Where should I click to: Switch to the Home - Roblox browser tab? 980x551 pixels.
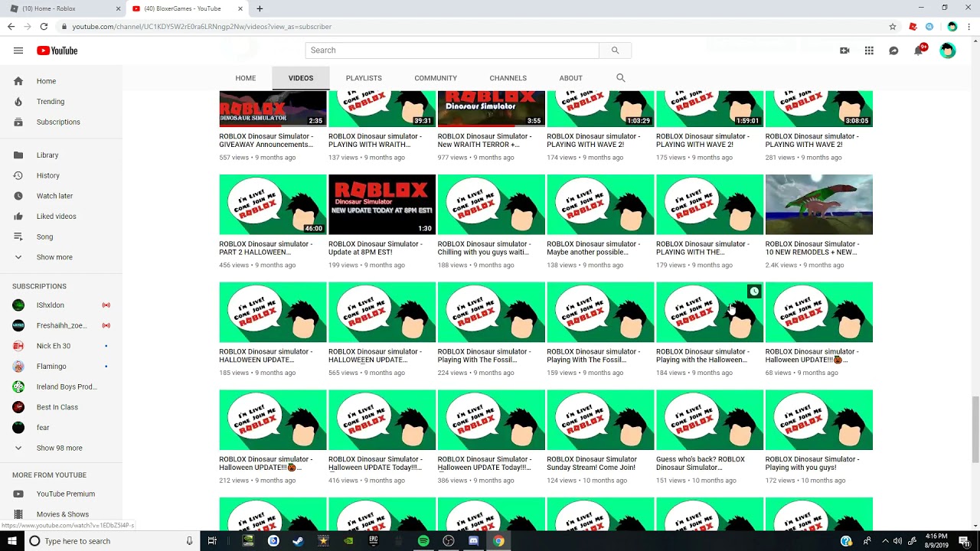pos(63,8)
